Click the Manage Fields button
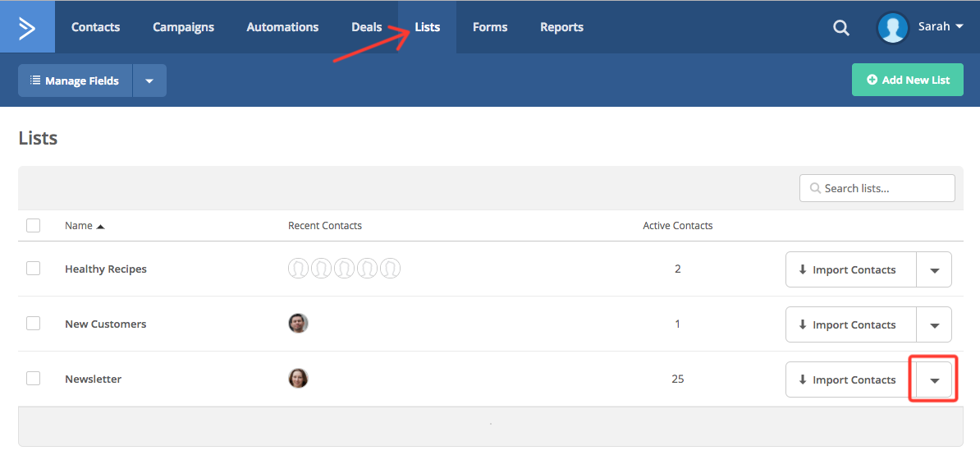 coord(75,80)
